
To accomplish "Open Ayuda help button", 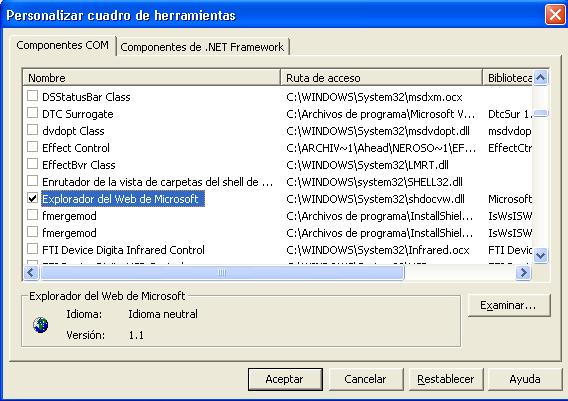I will click(525, 379).
